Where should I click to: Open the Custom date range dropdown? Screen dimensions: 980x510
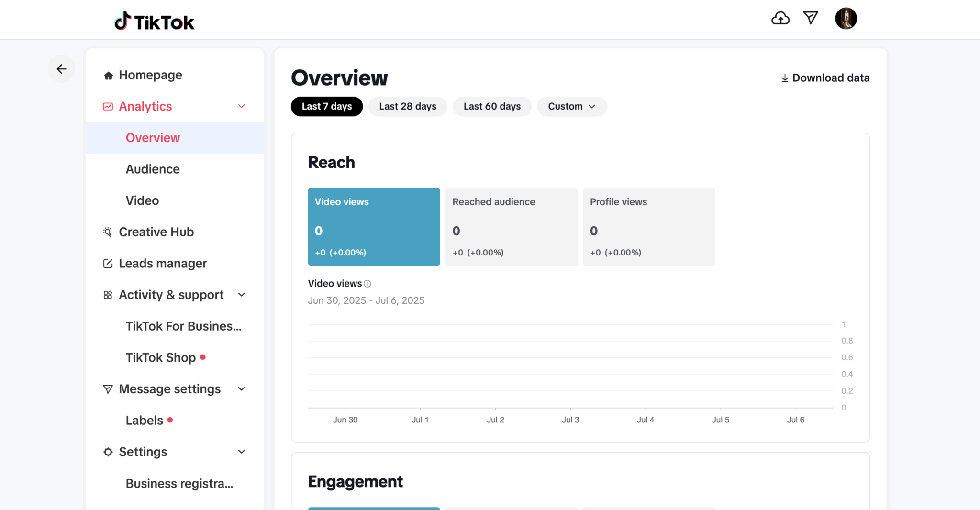(x=572, y=106)
